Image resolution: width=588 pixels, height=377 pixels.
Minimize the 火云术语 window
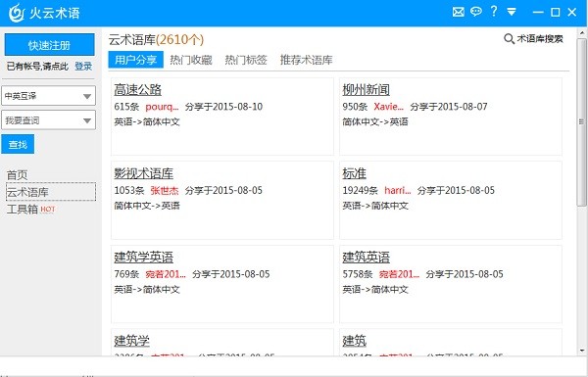click(538, 12)
